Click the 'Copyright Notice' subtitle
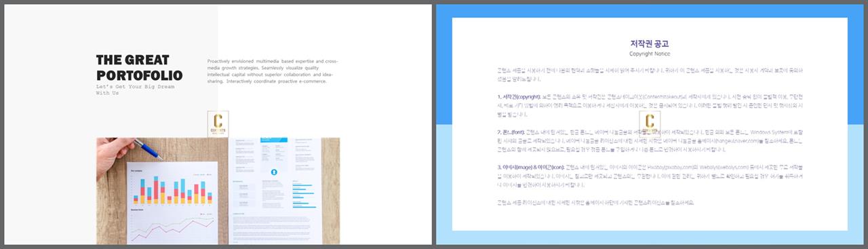The image size is (868, 249). 650,54
